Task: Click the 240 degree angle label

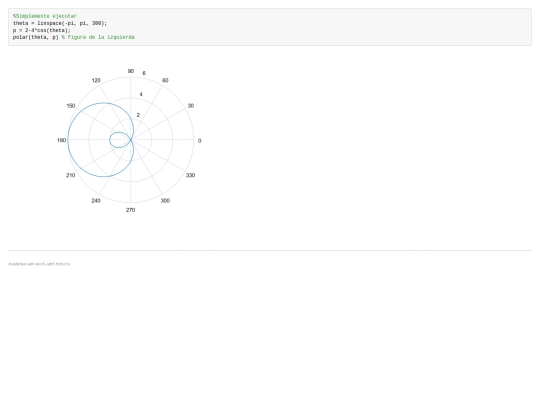Action: click(x=96, y=200)
